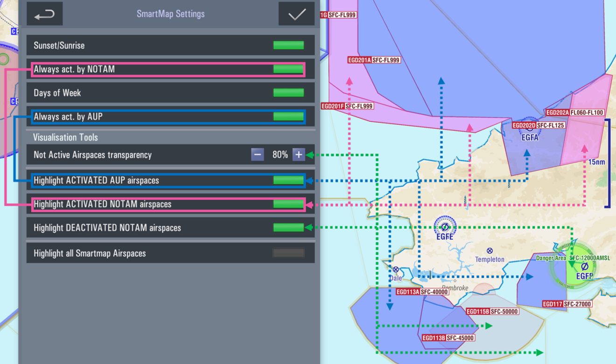The width and height of the screenshot is (616, 364).
Task: Click the SmartMap Settings title
Action: click(170, 14)
